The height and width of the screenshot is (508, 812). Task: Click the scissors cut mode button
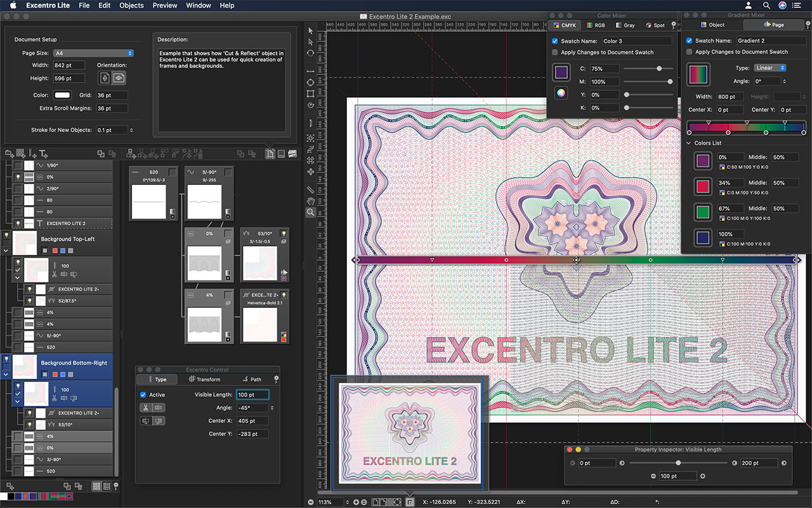[x=145, y=408]
